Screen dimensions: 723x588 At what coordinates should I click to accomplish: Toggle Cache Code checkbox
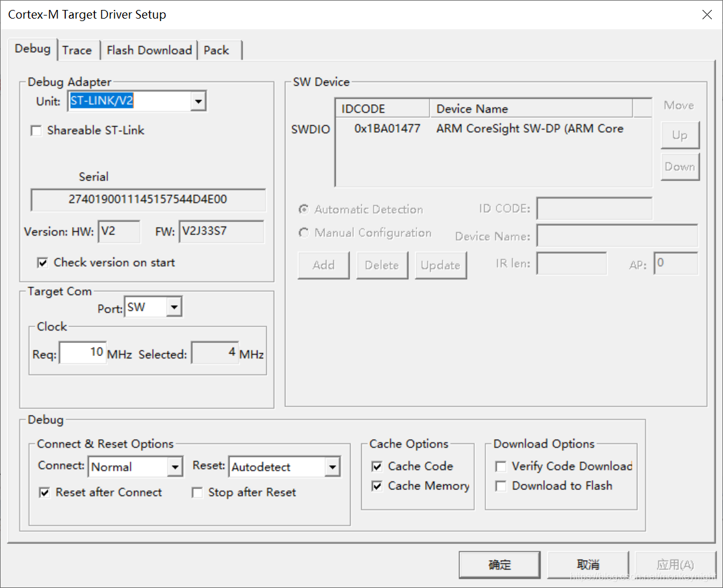377,467
